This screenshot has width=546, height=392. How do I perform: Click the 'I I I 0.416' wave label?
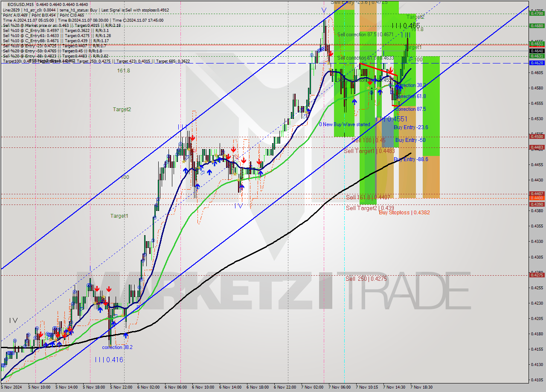(x=109, y=360)
